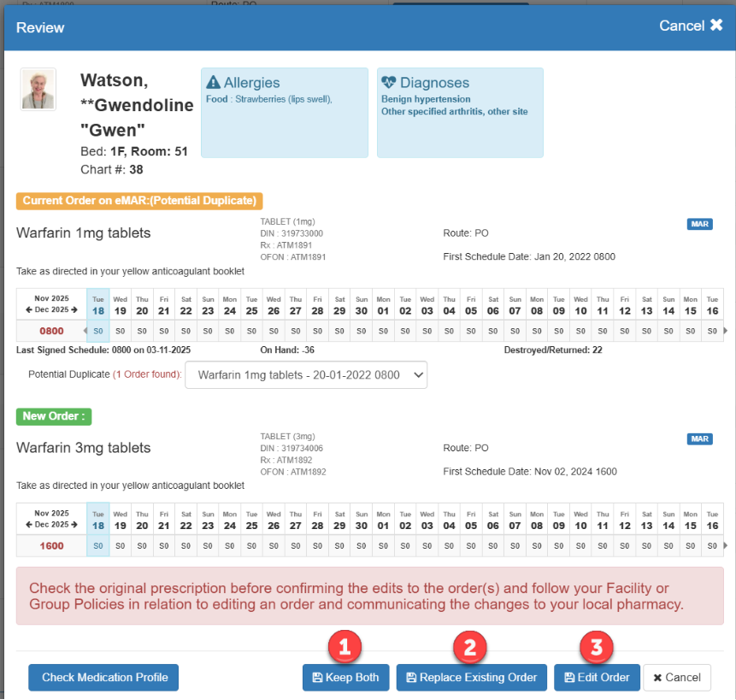Click Rx : ATM1891 text
Viewport: 736px width, 700px height.
coord(286,245)
